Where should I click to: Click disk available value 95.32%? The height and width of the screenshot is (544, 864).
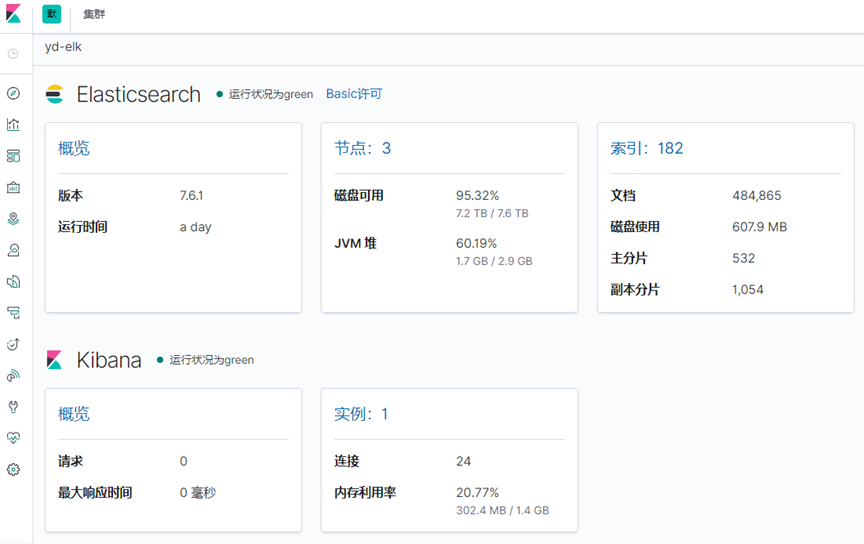[477, 196]
